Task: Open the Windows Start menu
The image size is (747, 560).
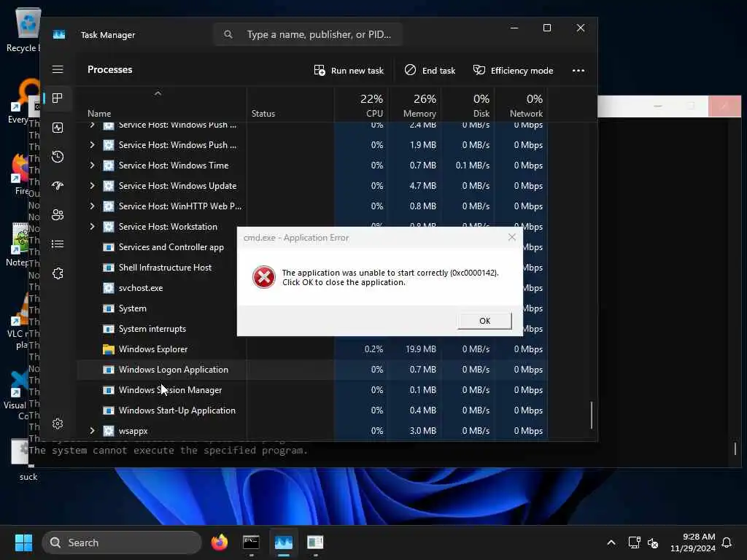Action: tap(23, 542)
